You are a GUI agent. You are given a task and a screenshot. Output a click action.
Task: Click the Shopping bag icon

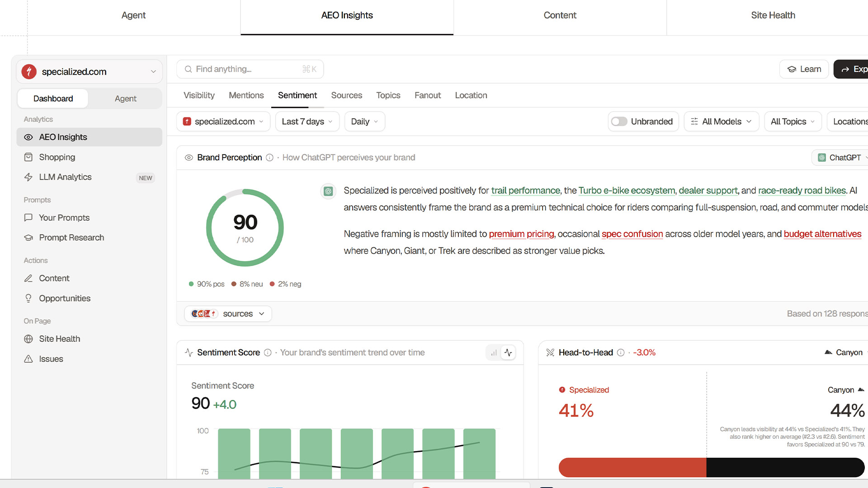click(x=28, y=157)
